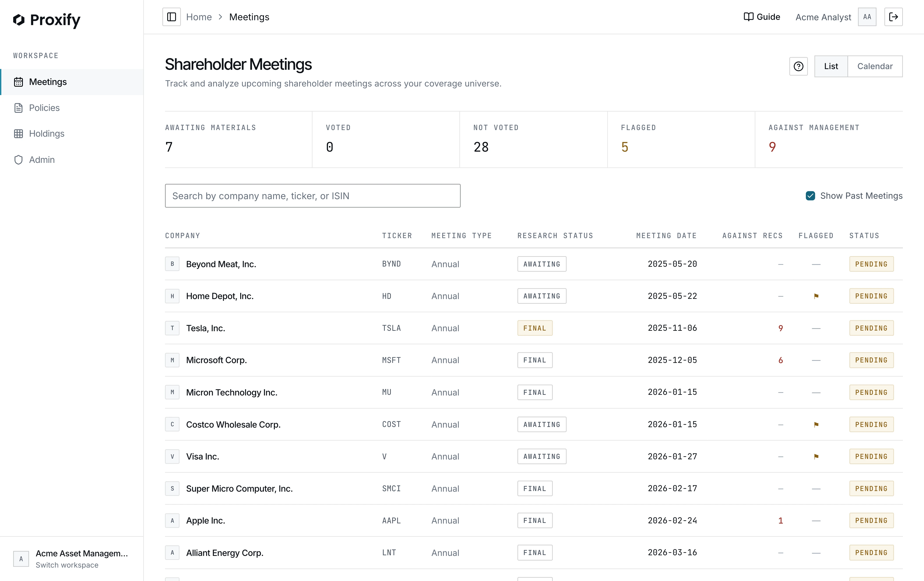Open the help question mark icon

(799, 66)
